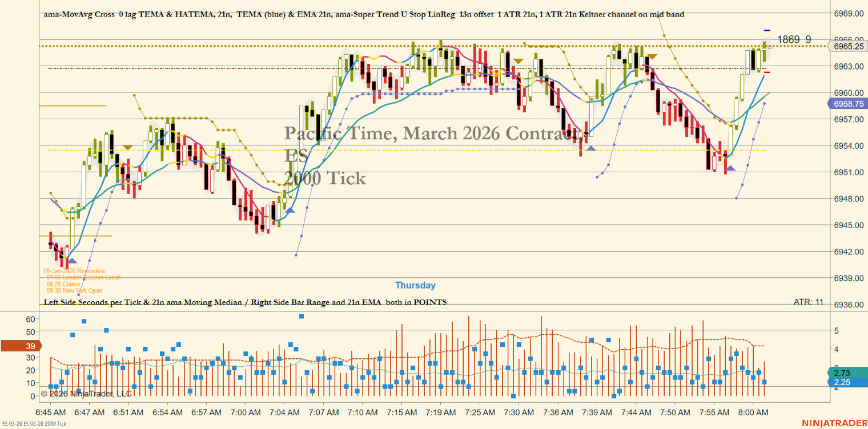Select the 1869 9 bar counter text
This screenshot has height=429, width=868.
coord(794,39)
